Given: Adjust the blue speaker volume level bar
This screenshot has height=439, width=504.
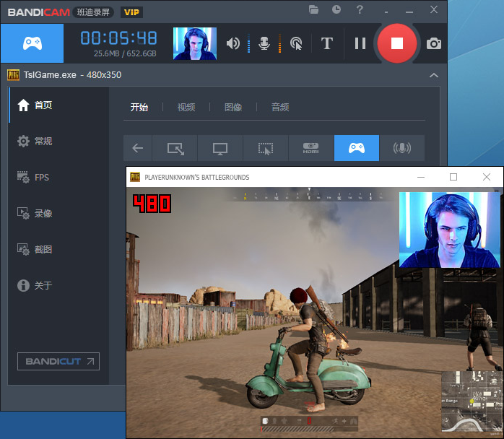Looking at the screenshot, I should [249, 43].
